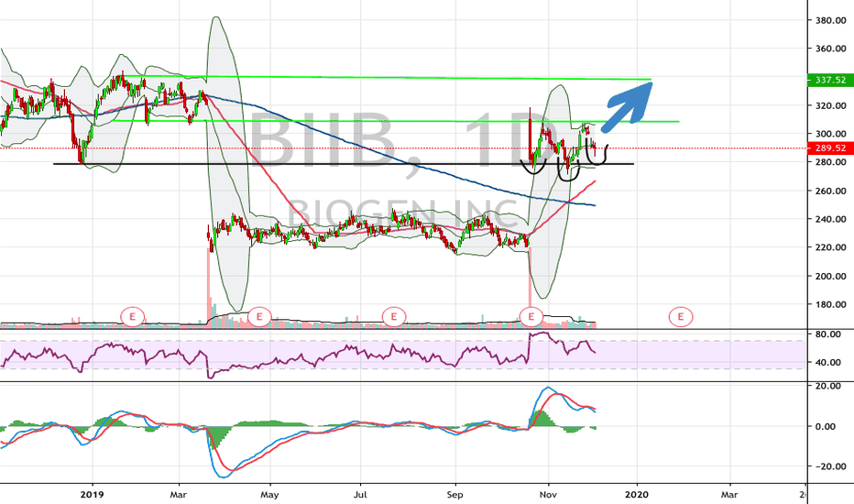
Task: Click the 360.00 price axis label
Action: (830, 49)
